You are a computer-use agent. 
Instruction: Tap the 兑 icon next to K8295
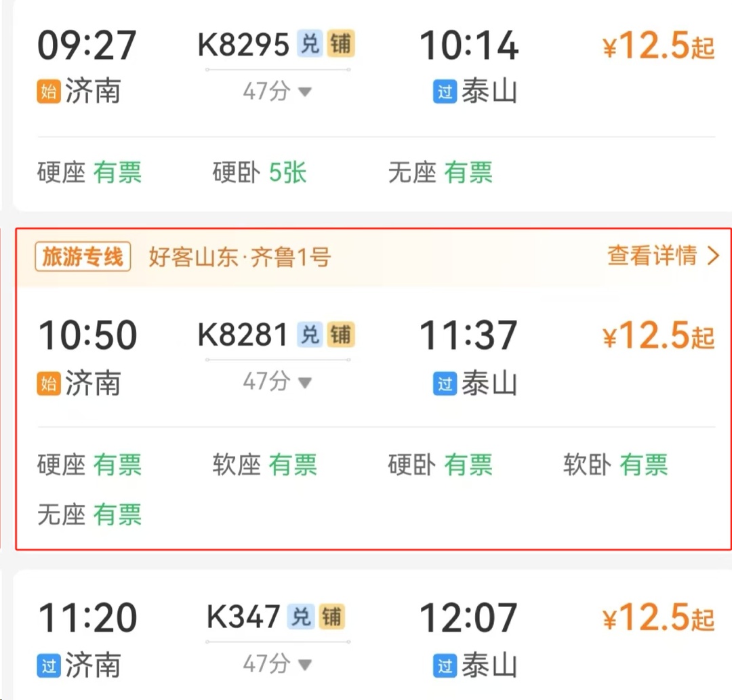coord(310,44)
